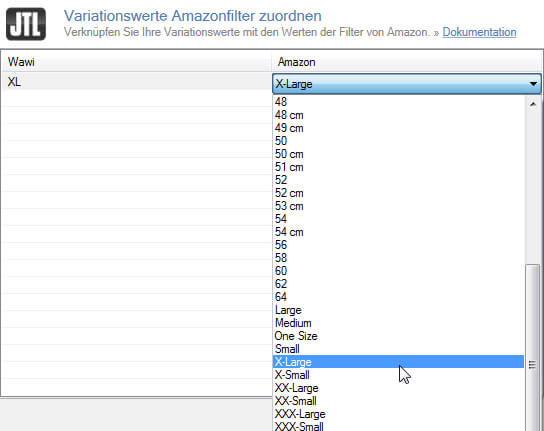Choose '49 cm' option

click(x=398, y=128)
